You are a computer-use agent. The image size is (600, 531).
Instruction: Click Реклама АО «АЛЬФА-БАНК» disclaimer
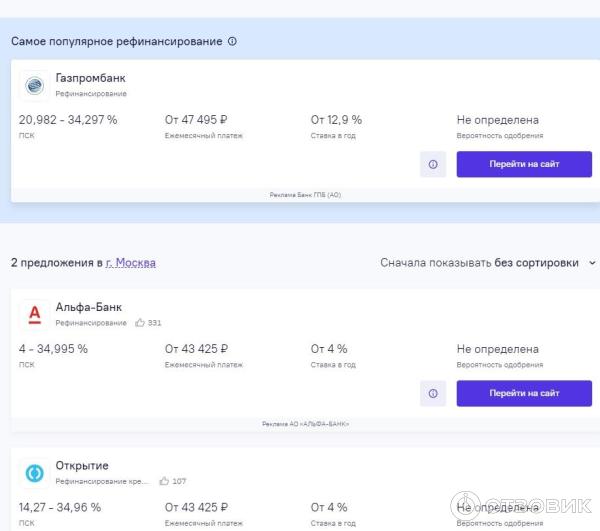[x=305, y=424]
